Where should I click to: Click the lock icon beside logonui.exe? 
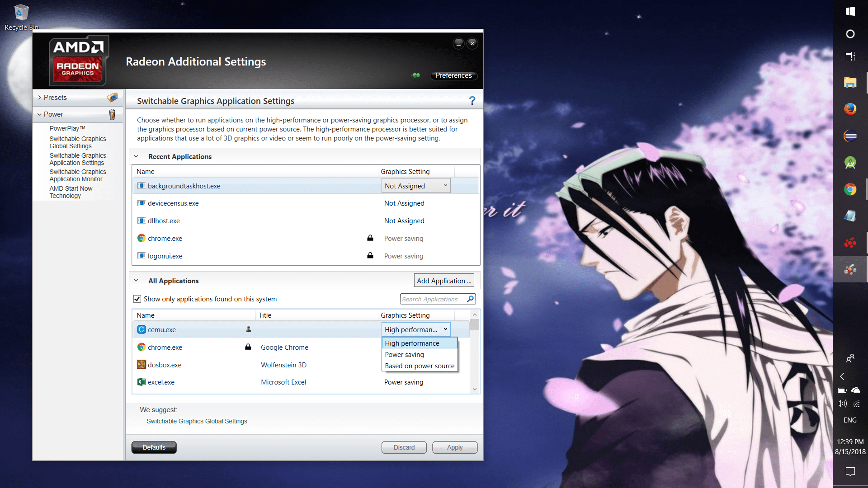370,255
